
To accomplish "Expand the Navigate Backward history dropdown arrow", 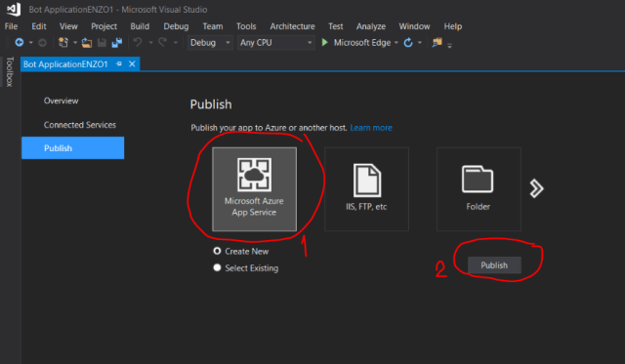I will pos(30,43).
